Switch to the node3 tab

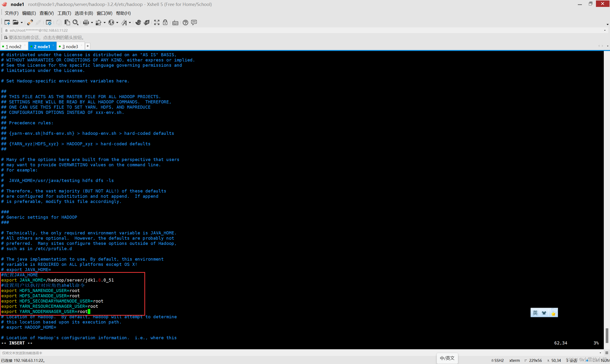point(70,46)
